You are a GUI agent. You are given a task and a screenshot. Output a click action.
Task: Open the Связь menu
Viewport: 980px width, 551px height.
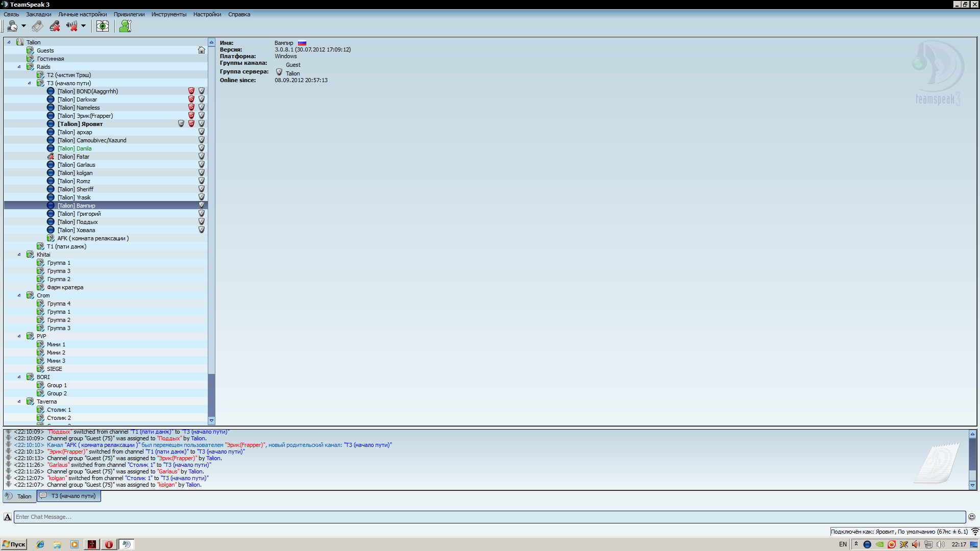(x=11, y=14)
